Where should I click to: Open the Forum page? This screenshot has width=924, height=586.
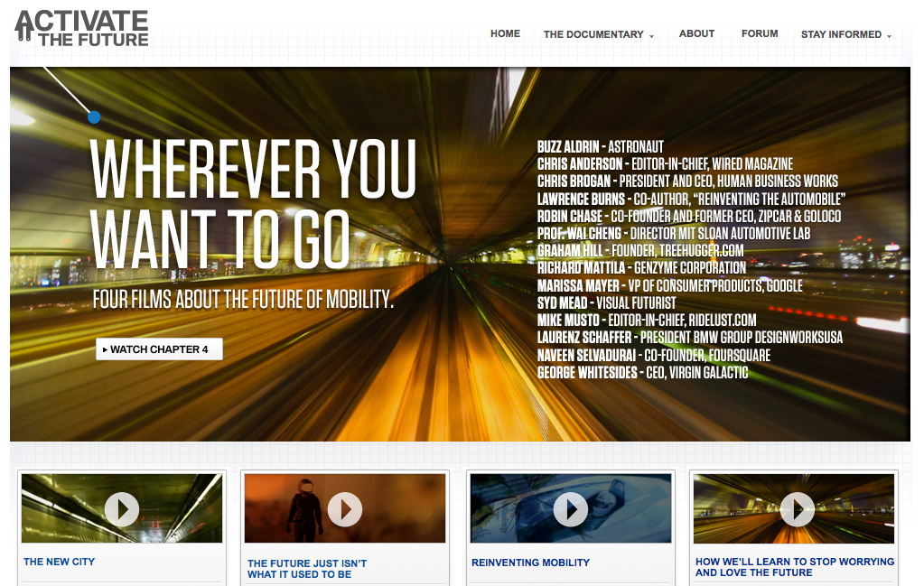[760, 33]
